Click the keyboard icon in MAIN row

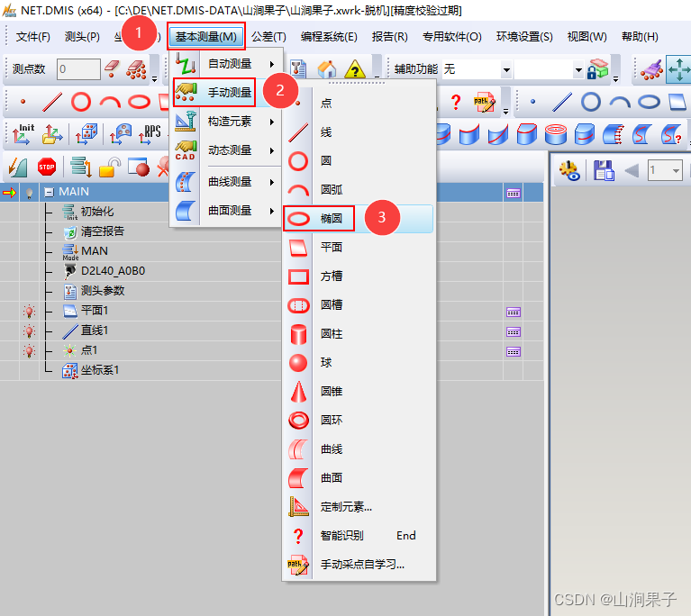pos(514,194)
